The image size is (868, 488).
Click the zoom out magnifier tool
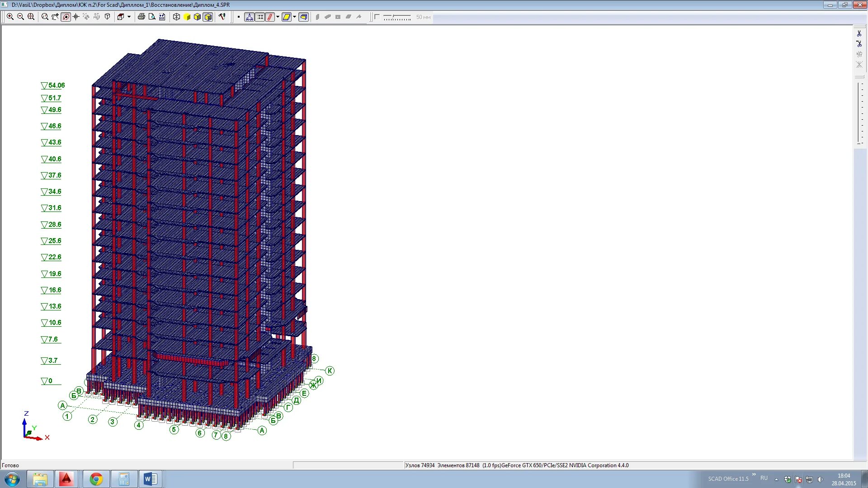[20, 17]
